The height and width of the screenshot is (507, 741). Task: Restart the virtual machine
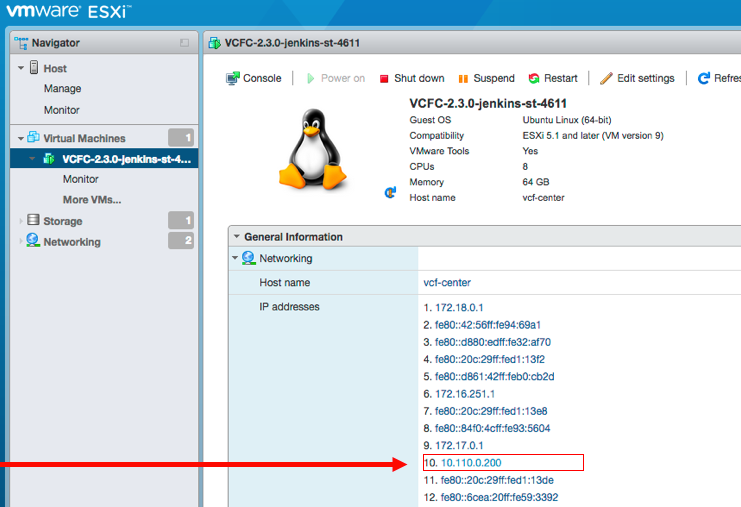tap(553, 78)
